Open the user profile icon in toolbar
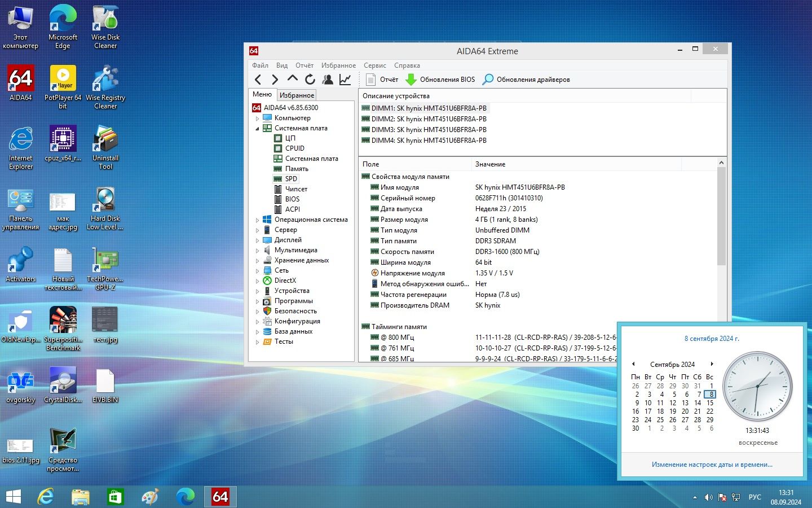Viewport: 812px width, 508px height. tap(327, 80)
